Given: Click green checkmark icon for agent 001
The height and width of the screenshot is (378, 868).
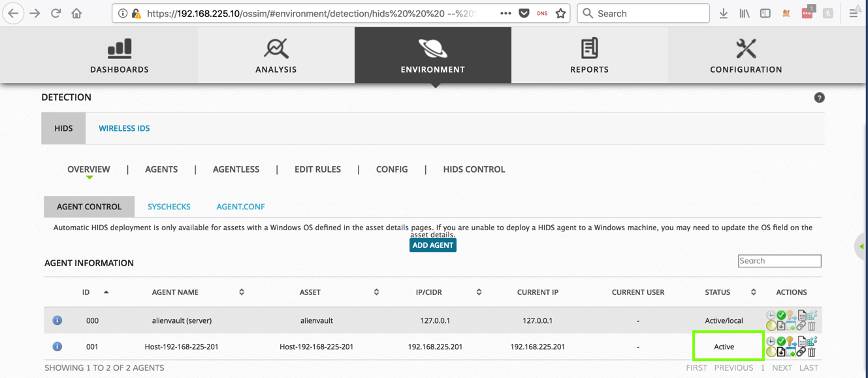Looking at the screenshot, I should click(x=781, y=341).
